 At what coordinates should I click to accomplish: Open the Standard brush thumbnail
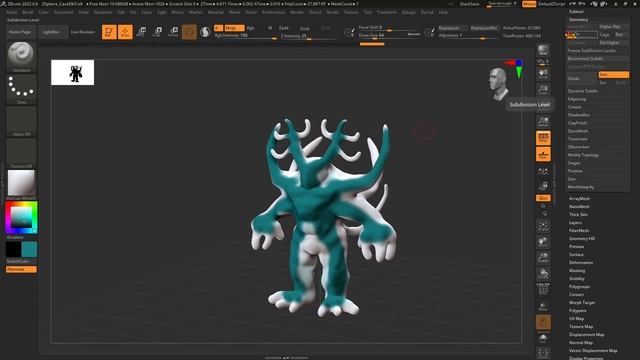21,57
